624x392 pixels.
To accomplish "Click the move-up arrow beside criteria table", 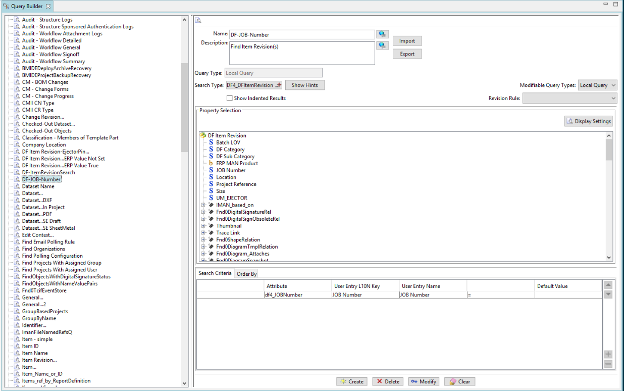I will point(608,285).
